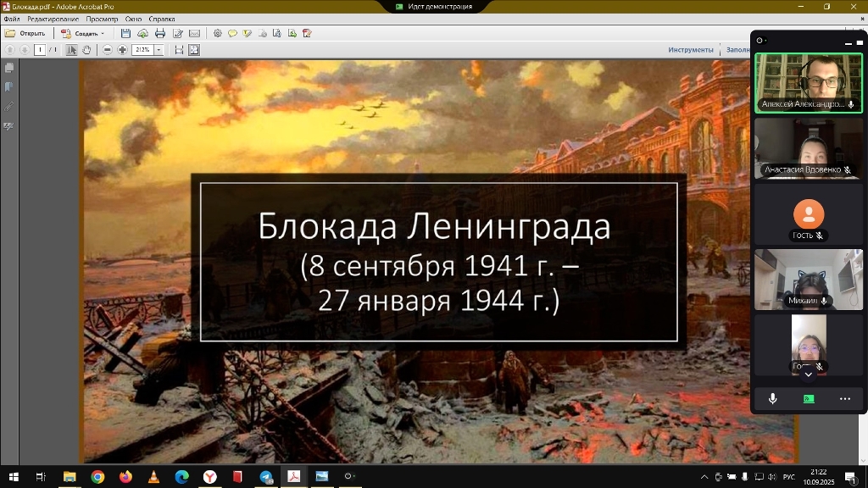Open the Bookmarks side panel
This screenshot has width=868, height=488.
pos(9,87)
